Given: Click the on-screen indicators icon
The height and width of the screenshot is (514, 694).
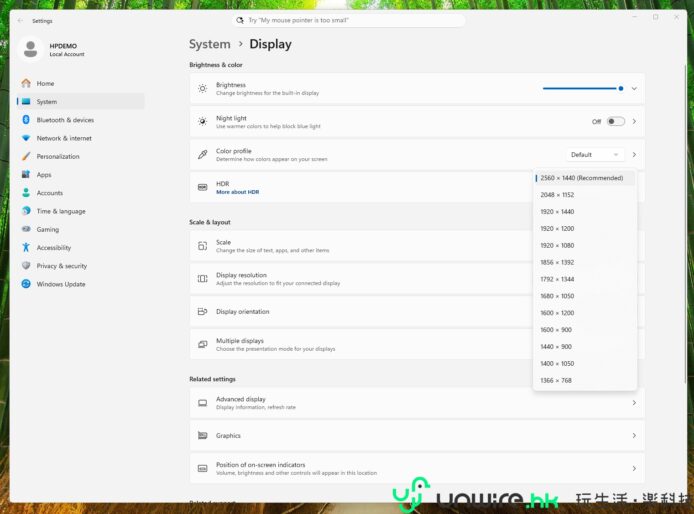Looking at the screenshot, I should pos(202,468).
